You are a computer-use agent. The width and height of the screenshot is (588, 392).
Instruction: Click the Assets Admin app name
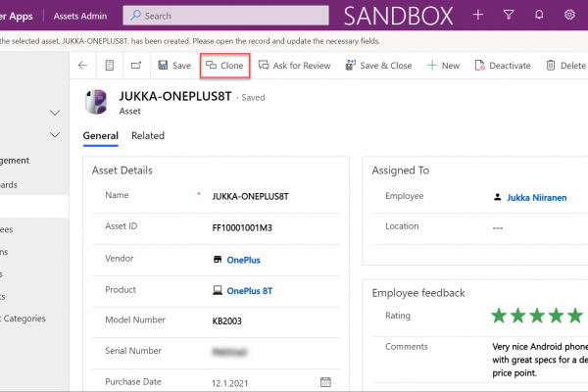pyautogui.click(x=80, y=16)
